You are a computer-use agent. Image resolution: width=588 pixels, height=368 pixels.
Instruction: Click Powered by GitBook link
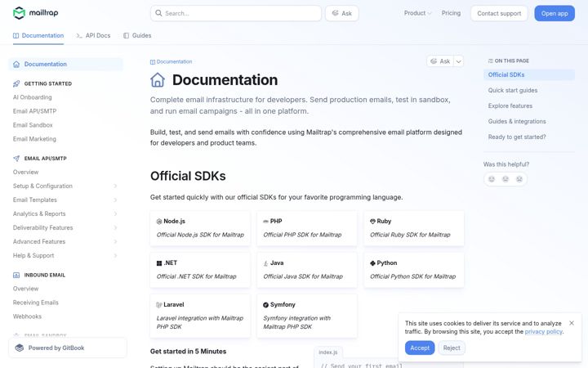[x=68, y=348]
